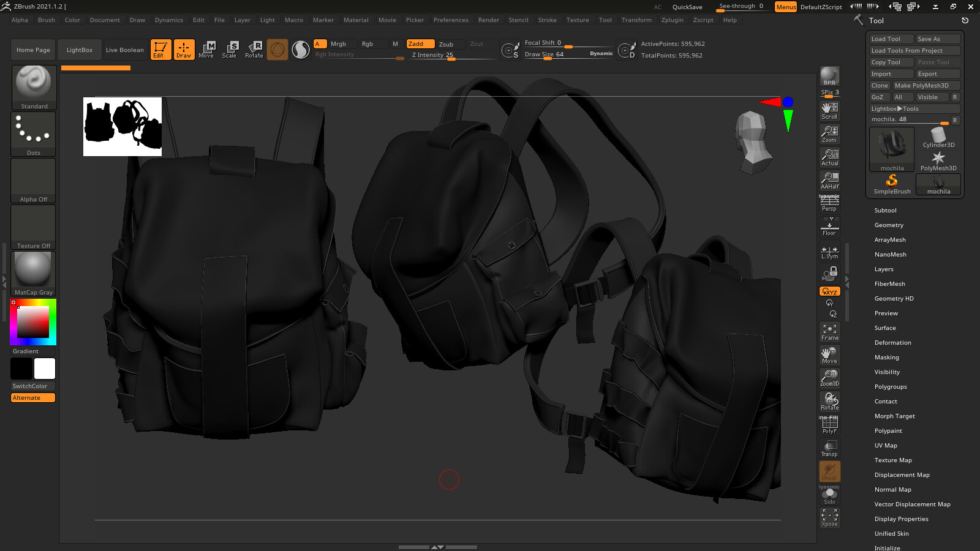Click the Frame icon on right shelf
Image resolution: width=980 pixels, height=551 pixels.
[829, 331]
